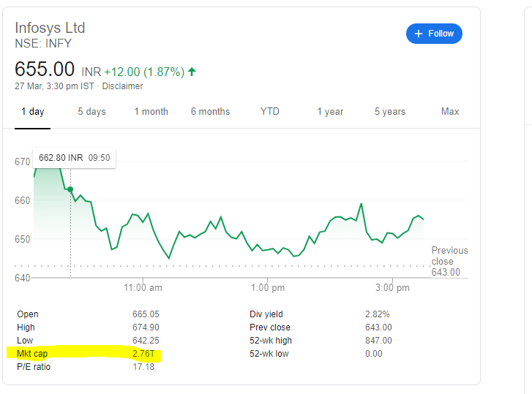
Task: Switch to the 5 days tab
Action: pyautogui.click(x=91, y=112)
